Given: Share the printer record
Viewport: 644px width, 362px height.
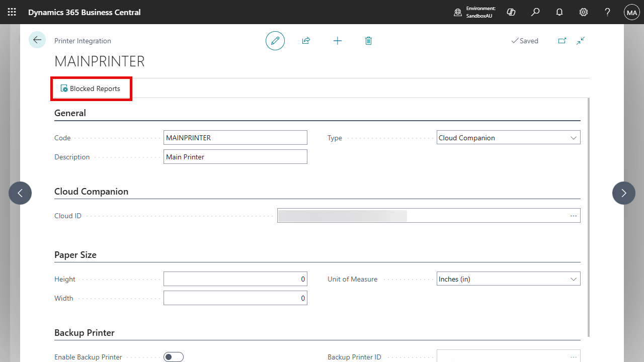Looking at the screenshot, I should (306, 41).
